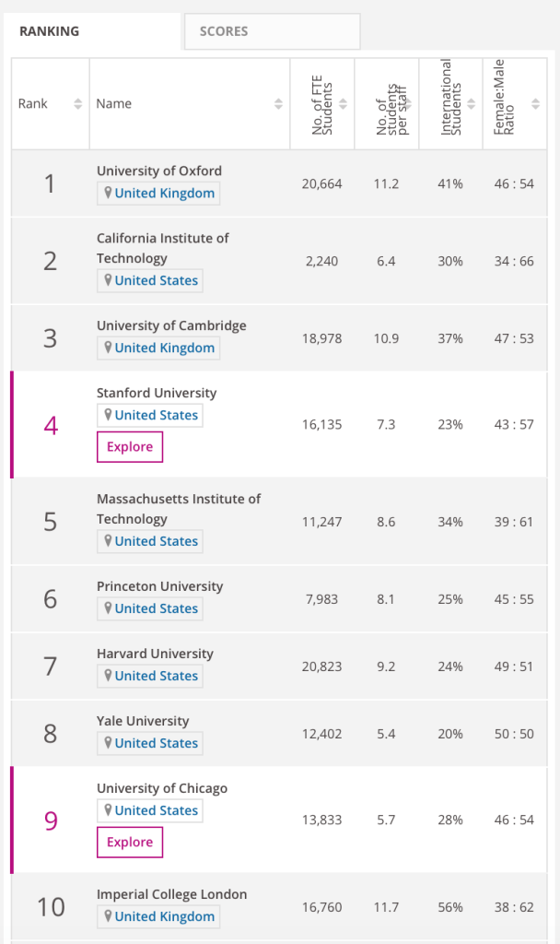
Task: Click the location pin under Imperial College London
Action: coord(108,917)
